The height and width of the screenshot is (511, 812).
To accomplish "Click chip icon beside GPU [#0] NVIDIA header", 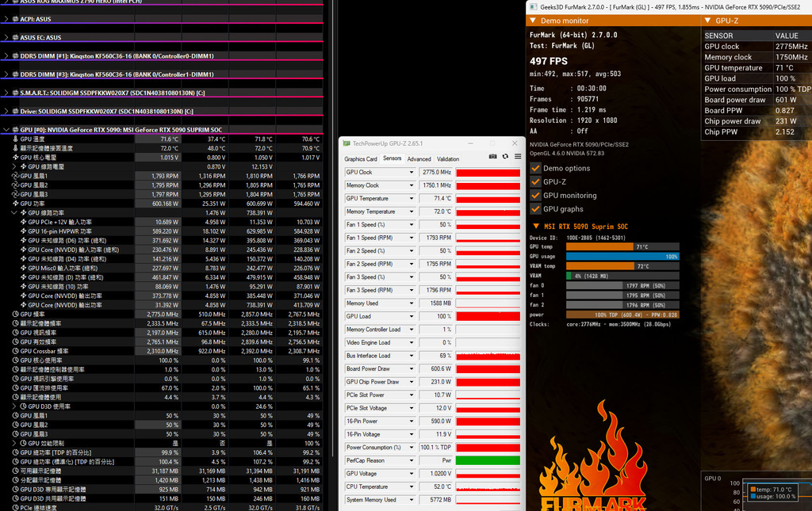I will click(x=16, y=130).
